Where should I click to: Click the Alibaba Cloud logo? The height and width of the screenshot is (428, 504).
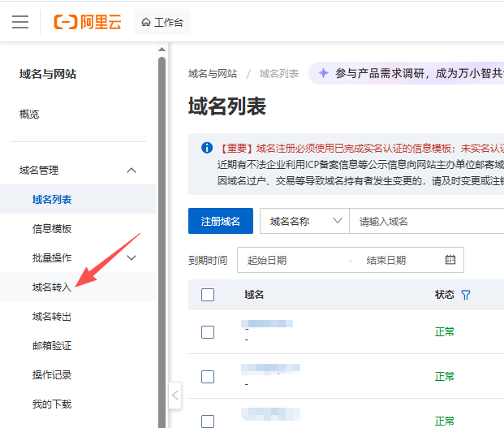87,22
